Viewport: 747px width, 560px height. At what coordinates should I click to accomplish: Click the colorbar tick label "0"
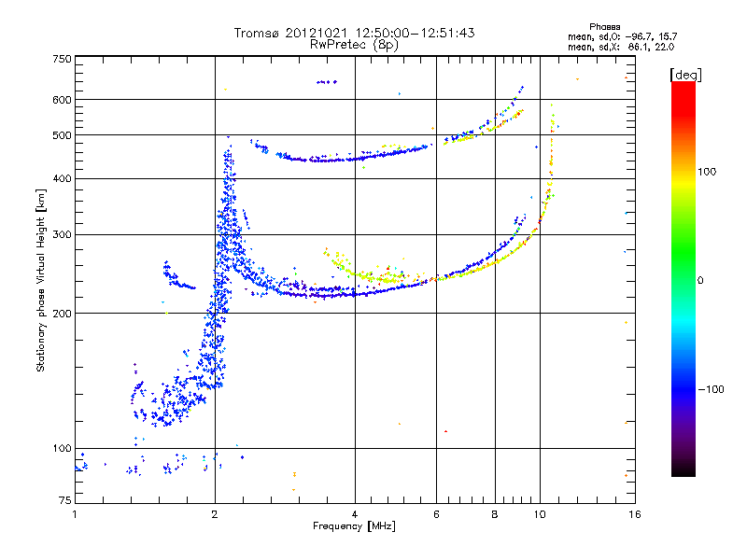click(700, 280)
